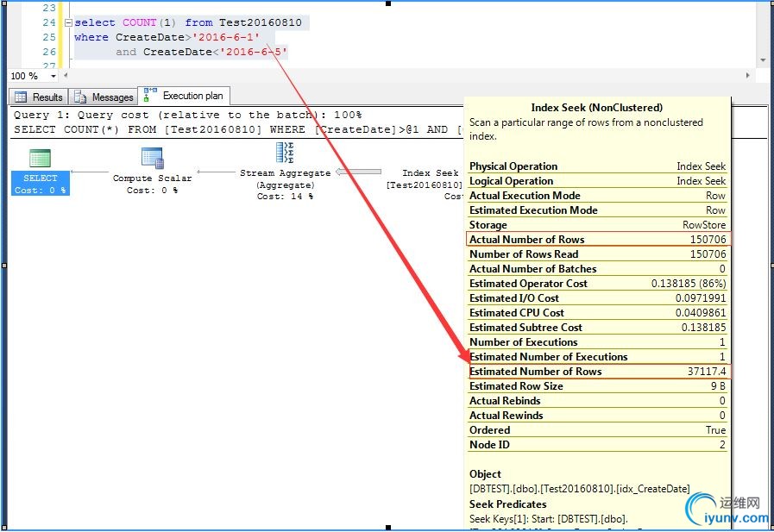The image size is (774, 532).
Task: Click the Actual Rebinds row
Action: (x=597, y=401)
